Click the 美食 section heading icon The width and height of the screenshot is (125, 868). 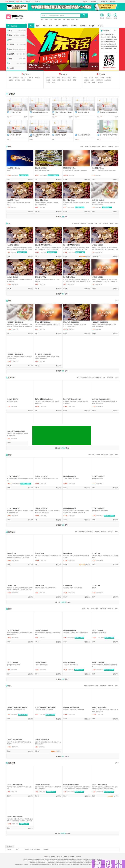6,147
